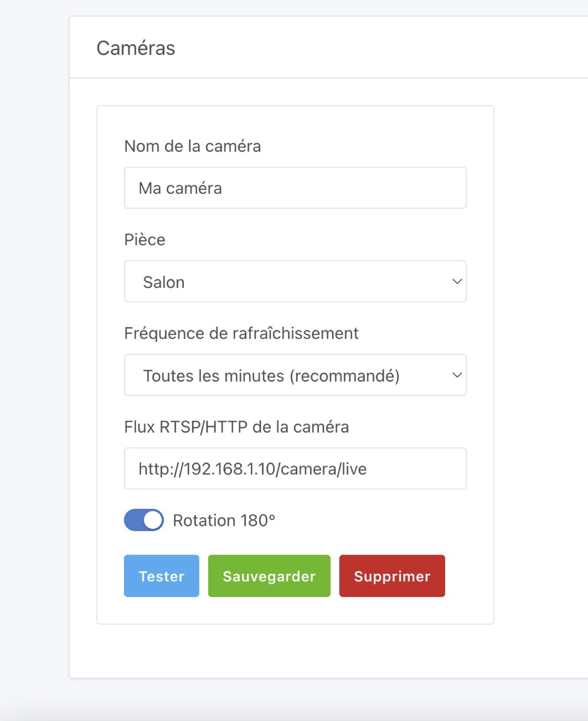Select the Salon text in room selector
This screenshot has height=721, width=588.
click(x=164, y=283)
